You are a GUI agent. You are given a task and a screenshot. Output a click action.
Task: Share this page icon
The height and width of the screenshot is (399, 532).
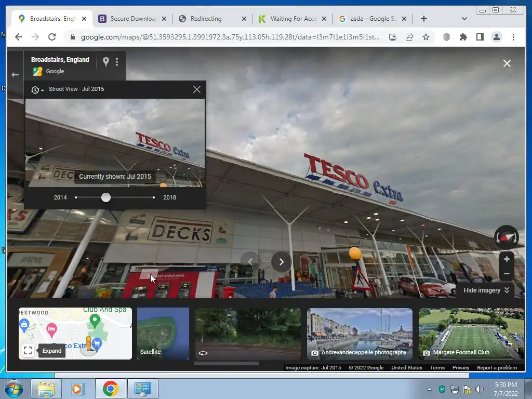pyautogui.click(x=409, y=37)
